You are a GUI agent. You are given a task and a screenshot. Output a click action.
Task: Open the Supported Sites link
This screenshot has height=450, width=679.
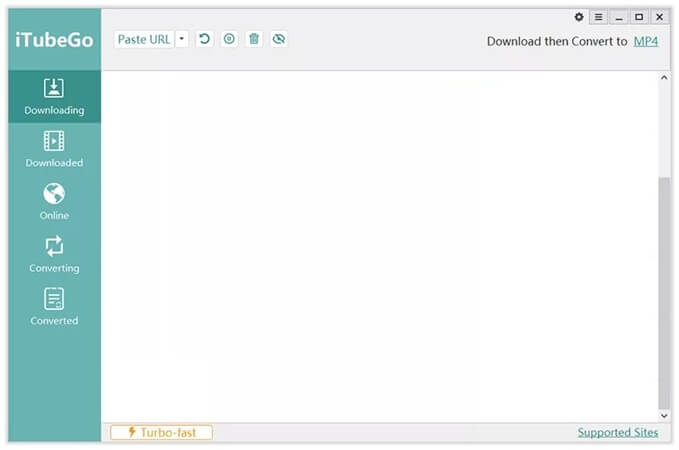tap(618, 432)
